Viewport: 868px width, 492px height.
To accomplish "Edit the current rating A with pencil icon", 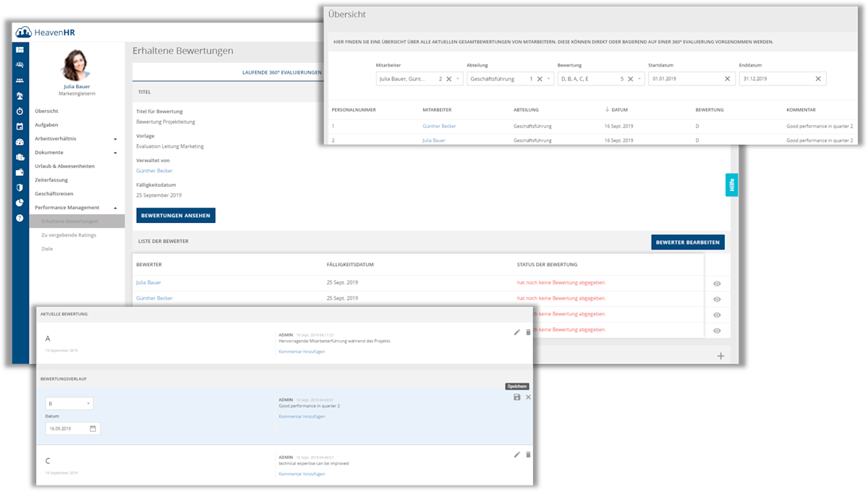I will (516, 332).
